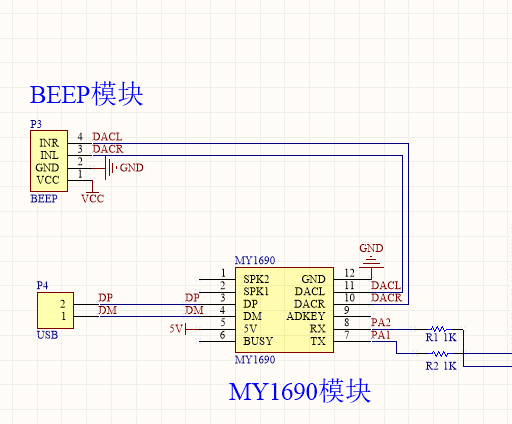Click the P4 designator label
This screenshot has height=424, width=512.
(x=42, y=285)
